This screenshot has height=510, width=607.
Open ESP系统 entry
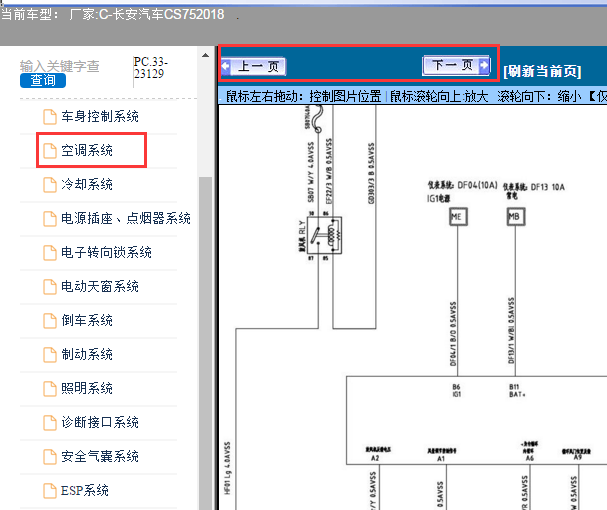[85, 491]
